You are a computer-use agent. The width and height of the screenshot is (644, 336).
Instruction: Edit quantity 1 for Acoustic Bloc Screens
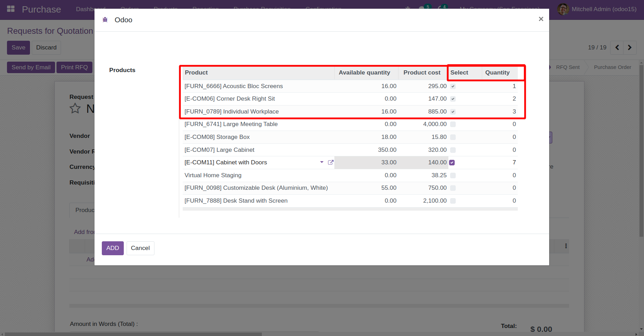click(x=500, y=86)
